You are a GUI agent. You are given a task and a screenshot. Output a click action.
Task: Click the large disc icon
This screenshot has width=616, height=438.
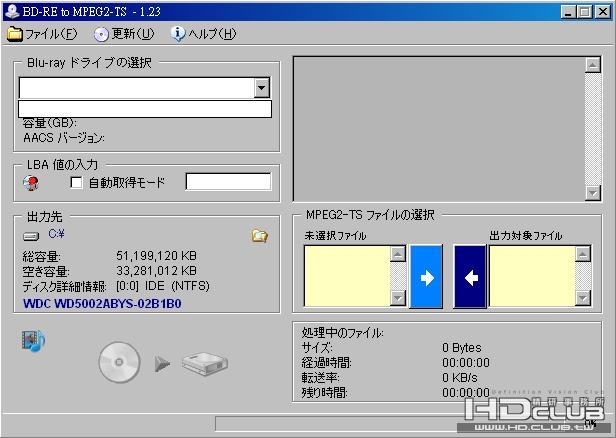(x=119, y=362)
